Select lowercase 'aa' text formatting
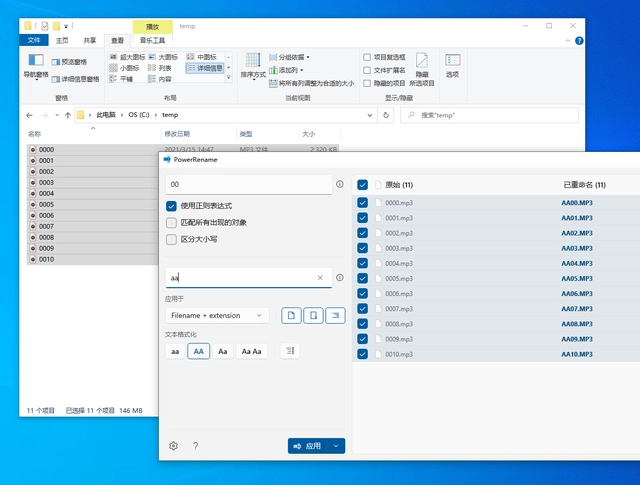 point(175,351)
